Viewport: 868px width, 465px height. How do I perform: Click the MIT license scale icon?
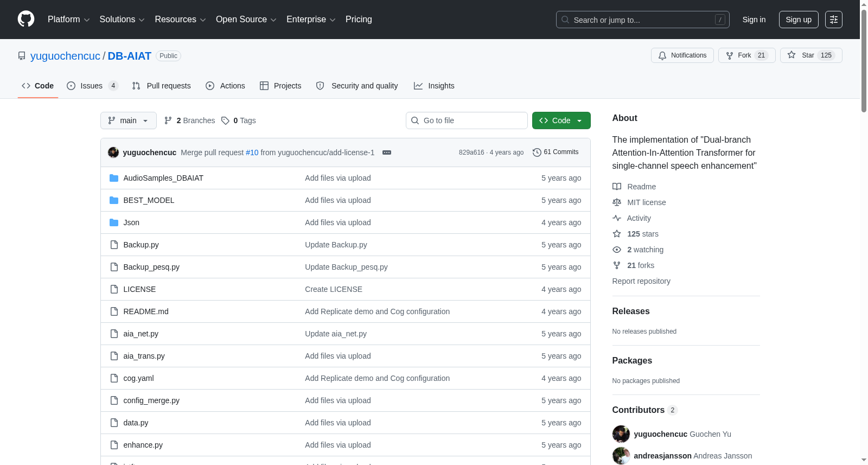617,202
